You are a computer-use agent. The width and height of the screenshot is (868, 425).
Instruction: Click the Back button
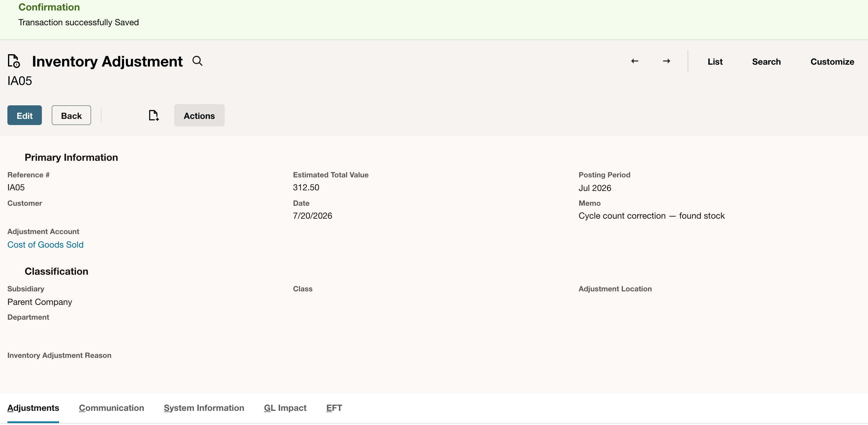click(x=71, y=115)
